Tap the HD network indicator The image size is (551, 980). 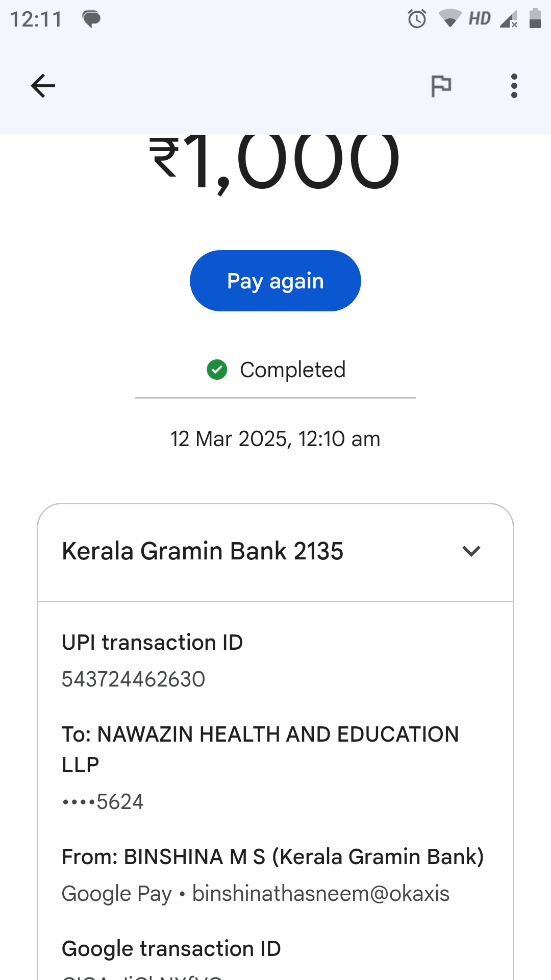pos(480,19)
